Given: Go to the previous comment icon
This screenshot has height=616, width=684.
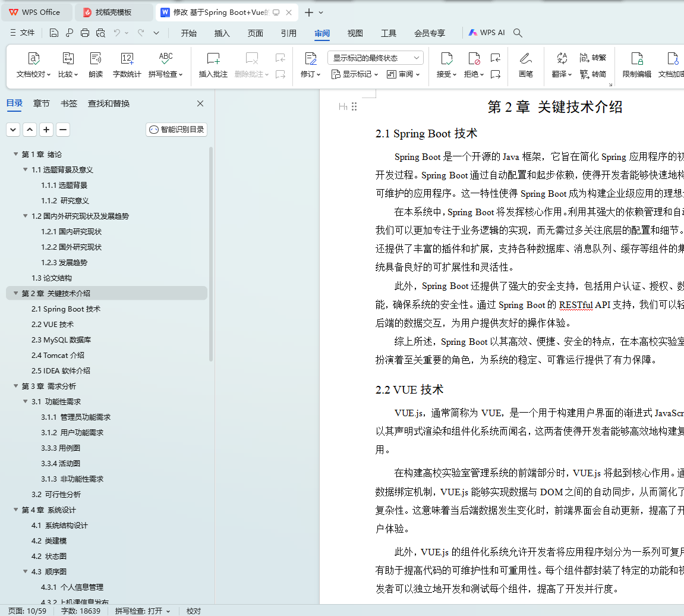Looking at the screenshot, I should (x=280, y=58).
